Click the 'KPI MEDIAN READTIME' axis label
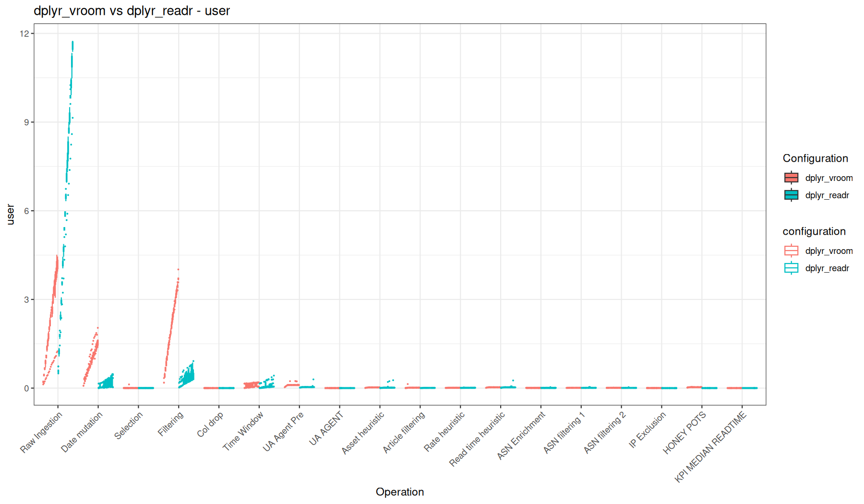The width and height of the screenshot is (864, 504). point(711,447)
